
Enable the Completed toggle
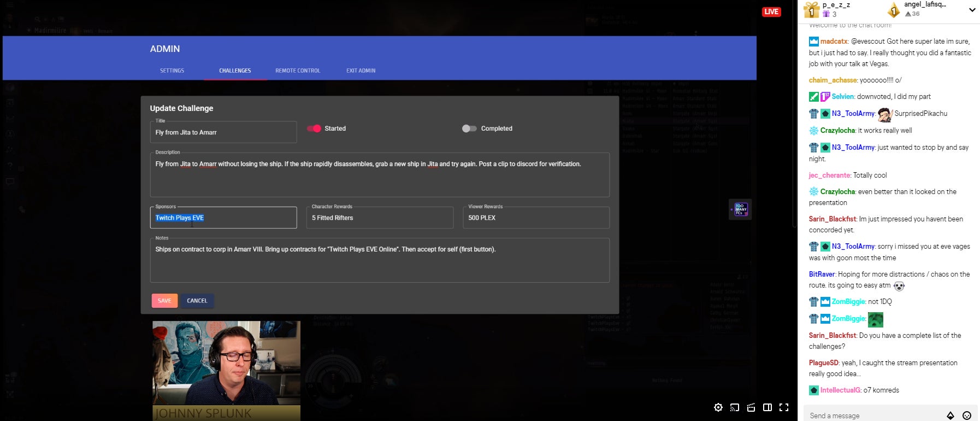pos(469,128)
